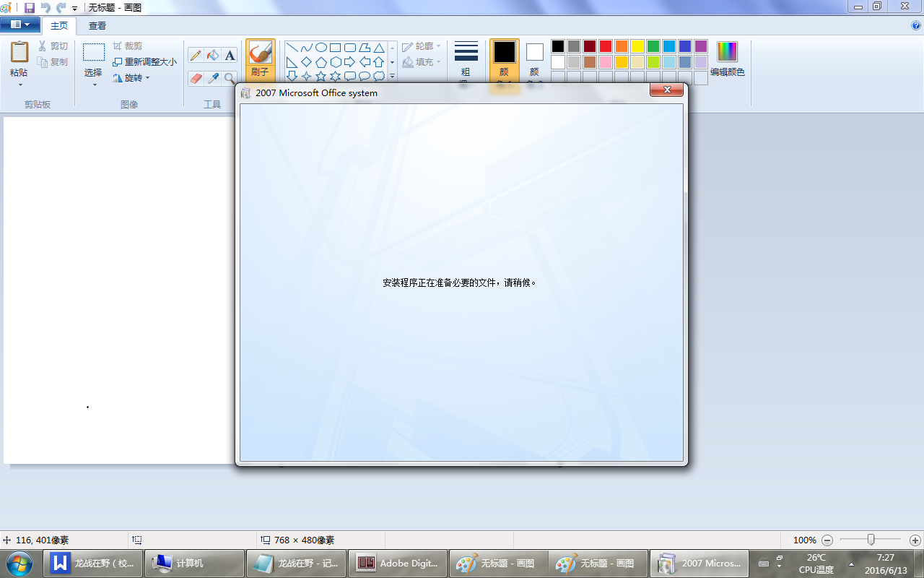Choose the green color swatch

pos(653,46)
